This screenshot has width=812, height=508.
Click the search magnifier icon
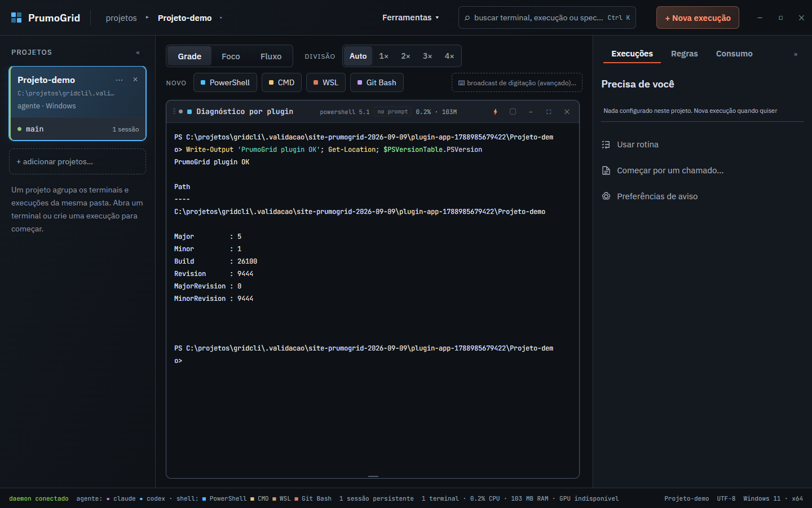coord(467,18)
